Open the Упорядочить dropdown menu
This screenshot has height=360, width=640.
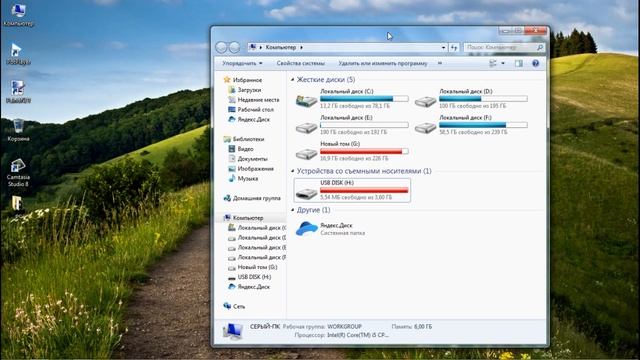tap(242, 63)
